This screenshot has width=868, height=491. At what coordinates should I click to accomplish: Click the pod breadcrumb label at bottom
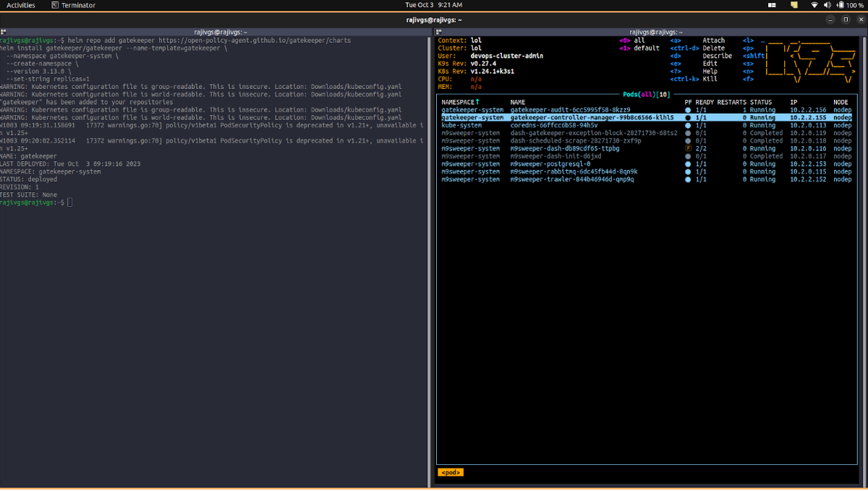(450, 472)
